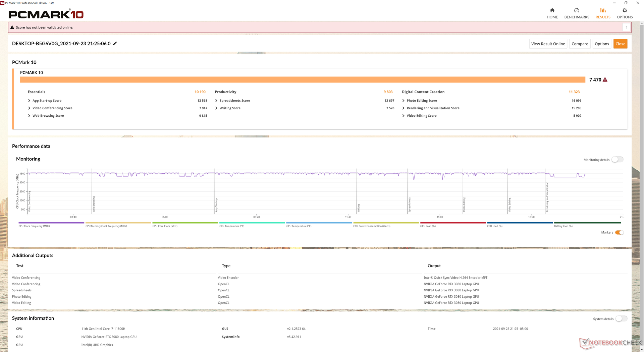Enable the Monitoring details toggle
644x352 pixels.
(x=617, y=160)
